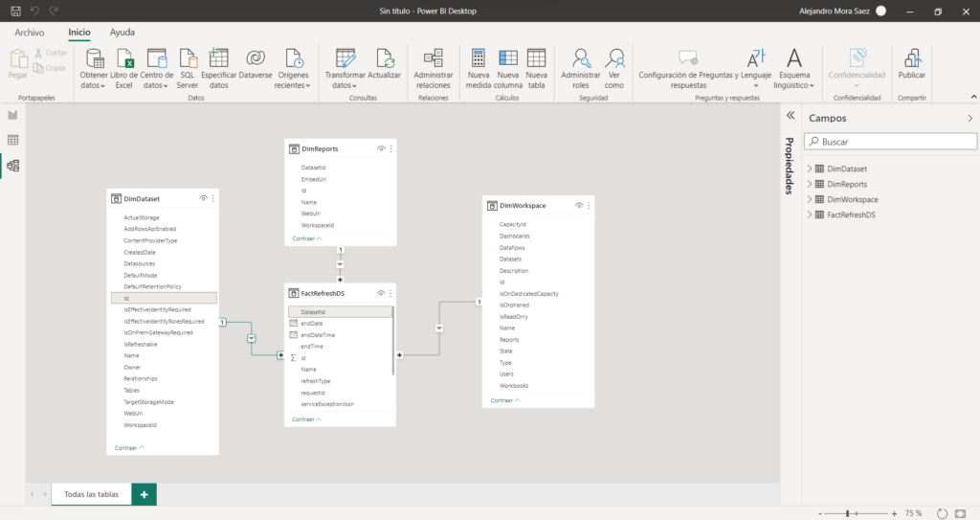Click the zoom slider in status bar
980x520 pixels.
(848, 513)
